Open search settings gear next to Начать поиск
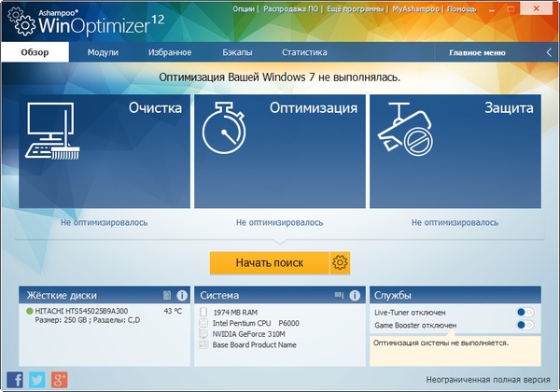560x392 pixels. tap(341, 262)
